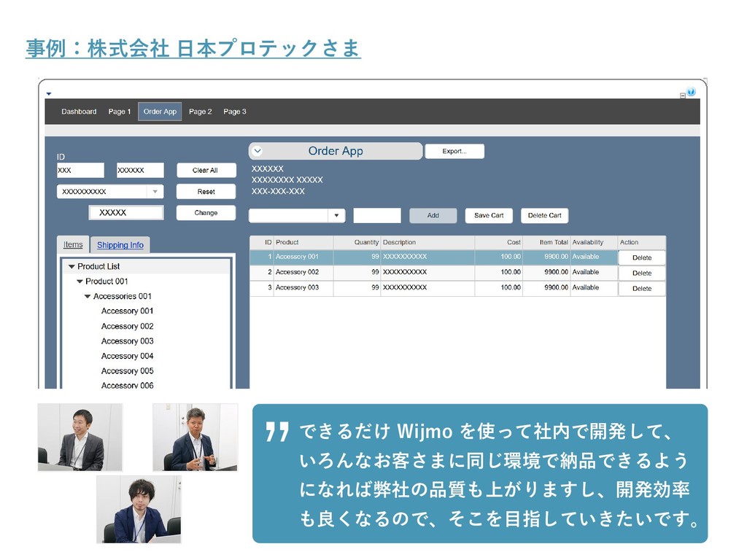747x560 pixels.
Task: Delete the Accessory 002 row from the cart
Action: click(x=642, y=273)
